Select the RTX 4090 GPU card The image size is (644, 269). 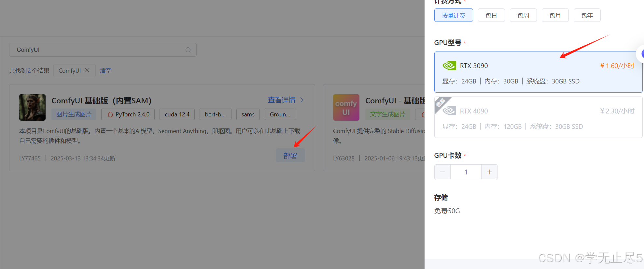538,117
